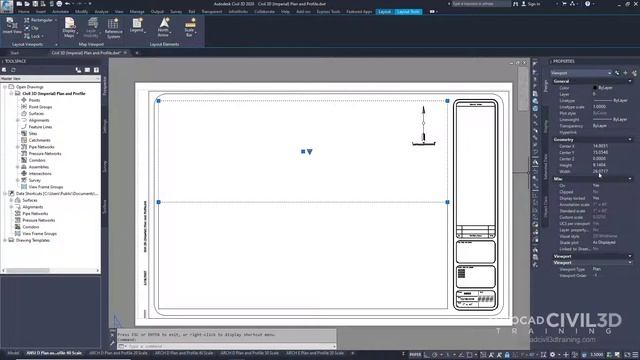640x360 pixels.
Task: Click the application menu logo button
Action: [x=6, y=6]
